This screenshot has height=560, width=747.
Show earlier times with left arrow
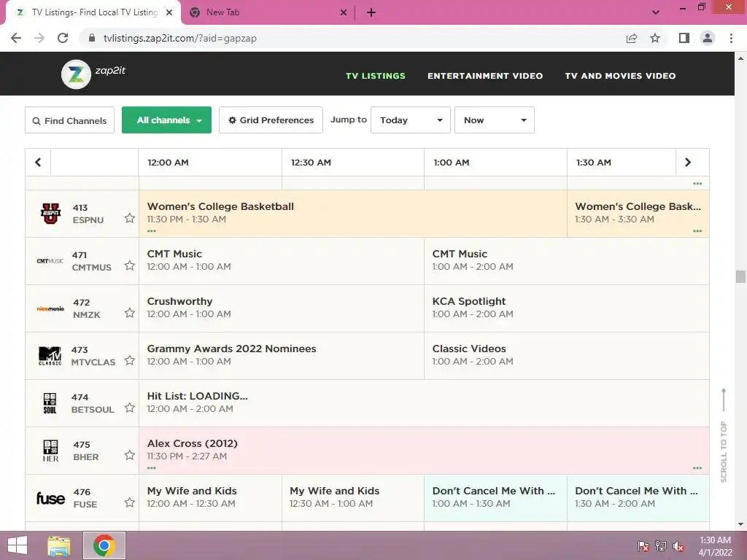point(38,163)
